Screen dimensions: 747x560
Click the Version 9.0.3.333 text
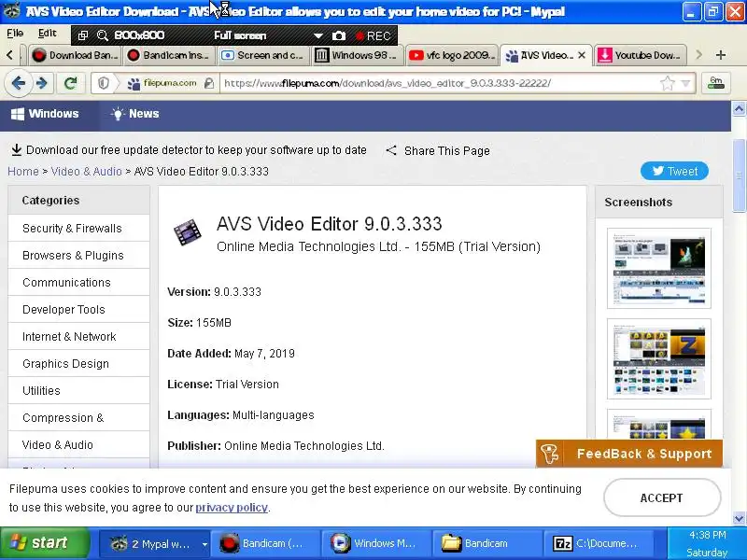tap(215, 292)
